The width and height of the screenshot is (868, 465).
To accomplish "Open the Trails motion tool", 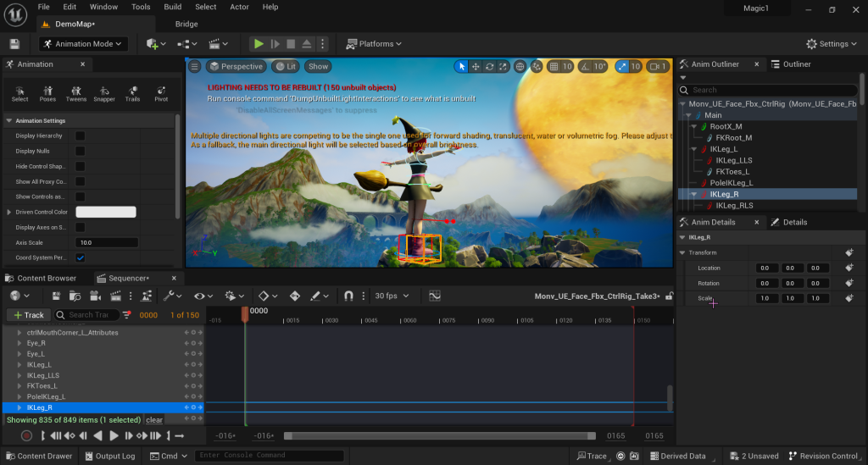I will (132, 93).
